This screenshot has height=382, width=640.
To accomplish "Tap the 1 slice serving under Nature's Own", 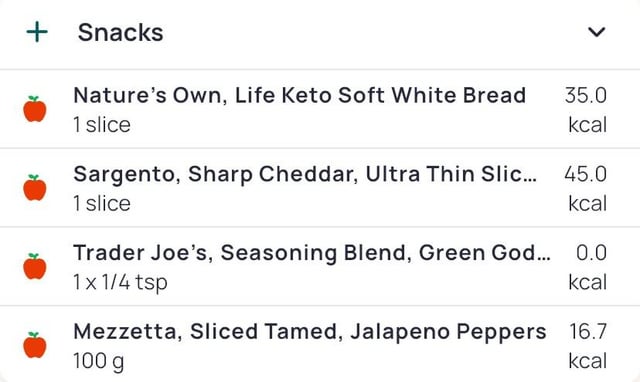I will coord(102,125).
